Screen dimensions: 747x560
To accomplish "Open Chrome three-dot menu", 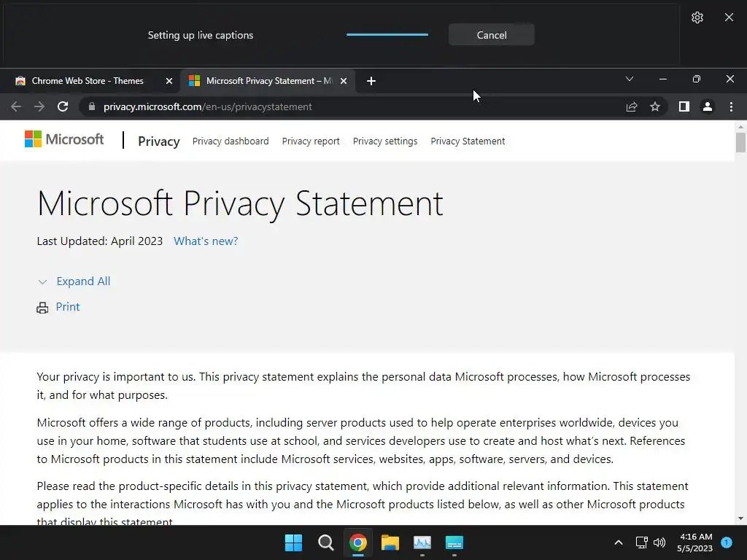I will pos(731,106).
